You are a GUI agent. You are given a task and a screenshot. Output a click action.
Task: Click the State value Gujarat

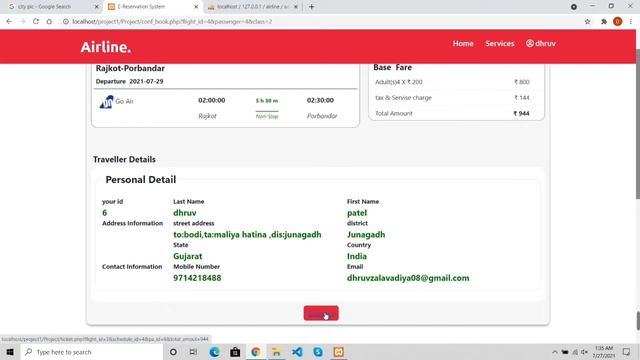tap(187, 256)
